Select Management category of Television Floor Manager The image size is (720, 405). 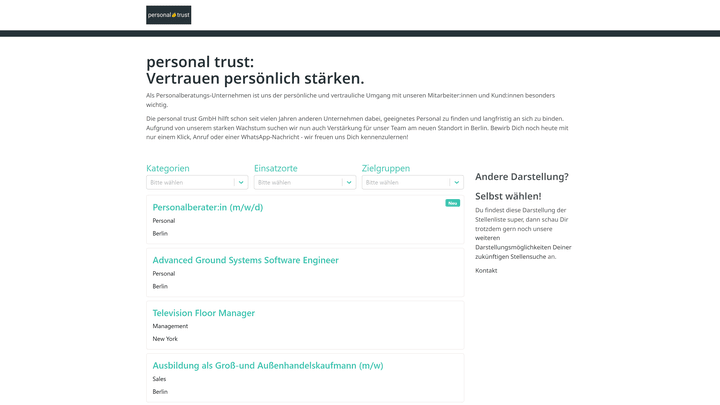tap(170, 326)
